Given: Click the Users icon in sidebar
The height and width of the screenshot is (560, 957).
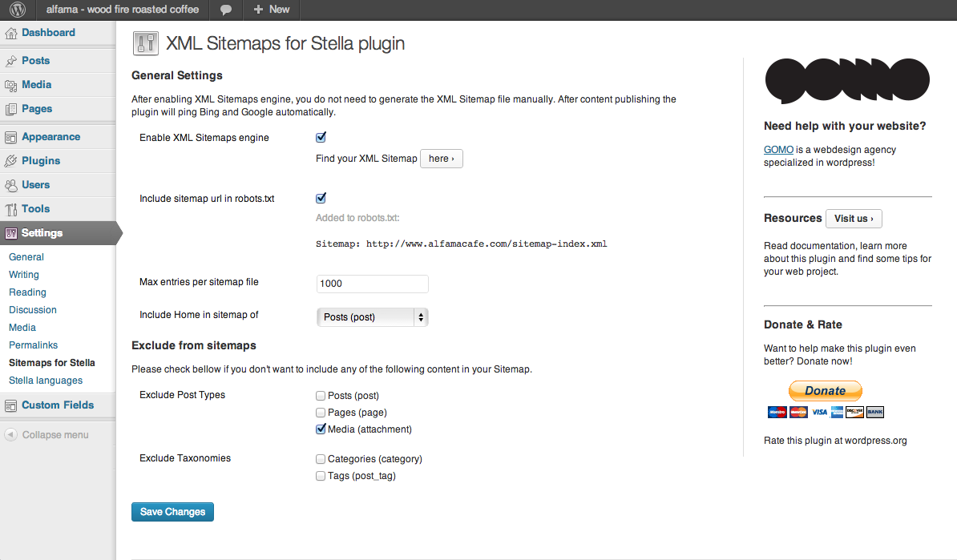Looking at the screenshot, I should point(11,185).
